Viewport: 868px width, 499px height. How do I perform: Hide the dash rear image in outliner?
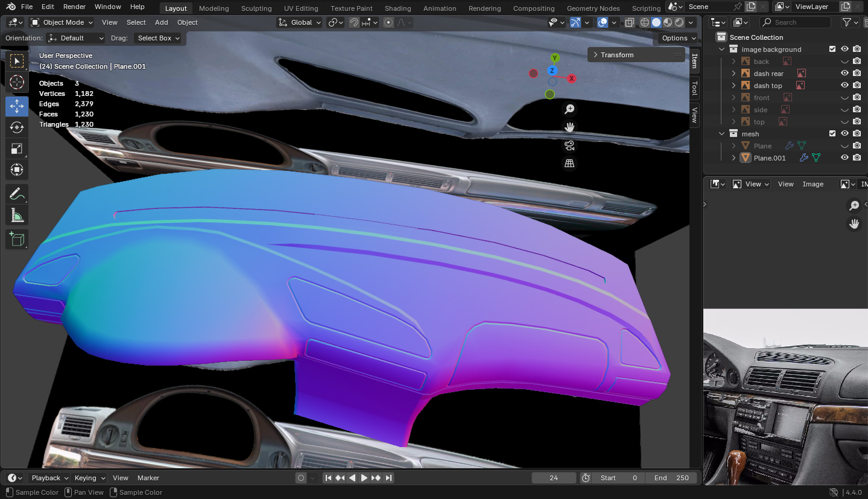tap(844, 73)
